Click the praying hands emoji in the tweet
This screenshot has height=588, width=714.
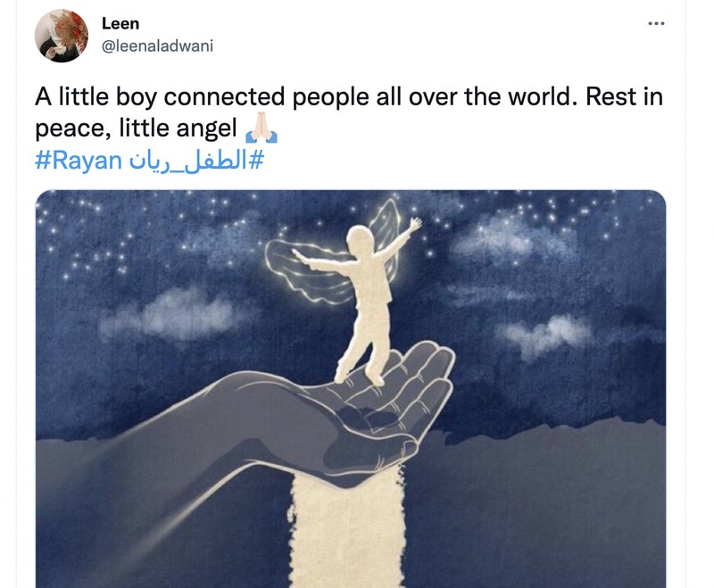pos(262,128)
